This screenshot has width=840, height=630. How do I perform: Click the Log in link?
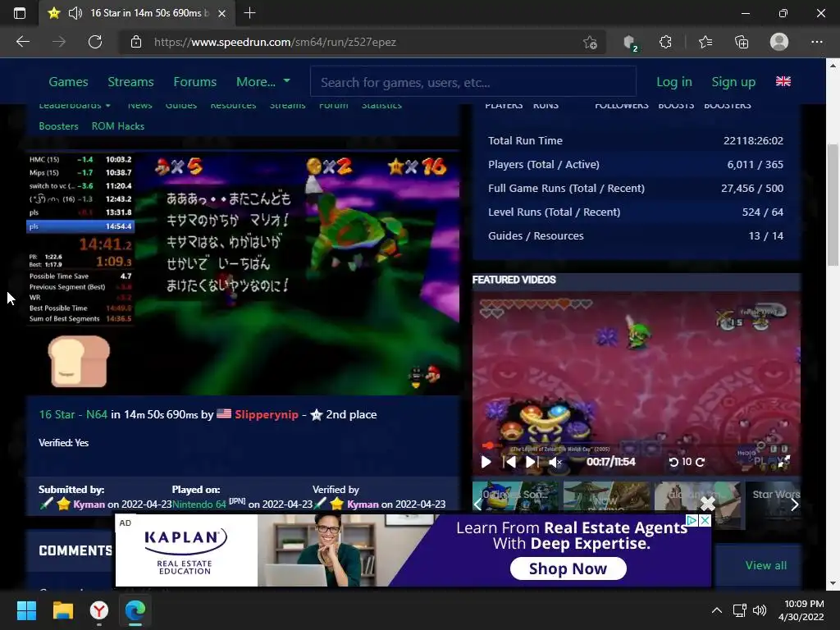click(674, 82)
